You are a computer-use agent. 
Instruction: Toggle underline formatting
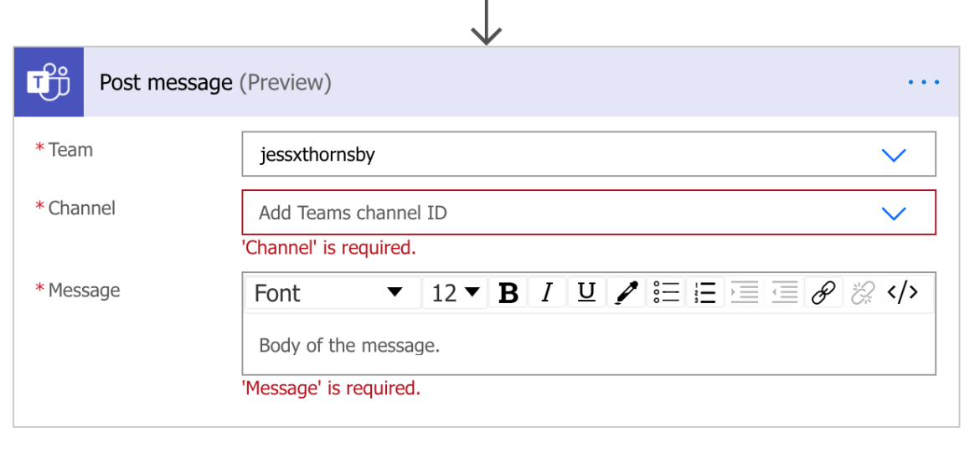coord(586,292)
